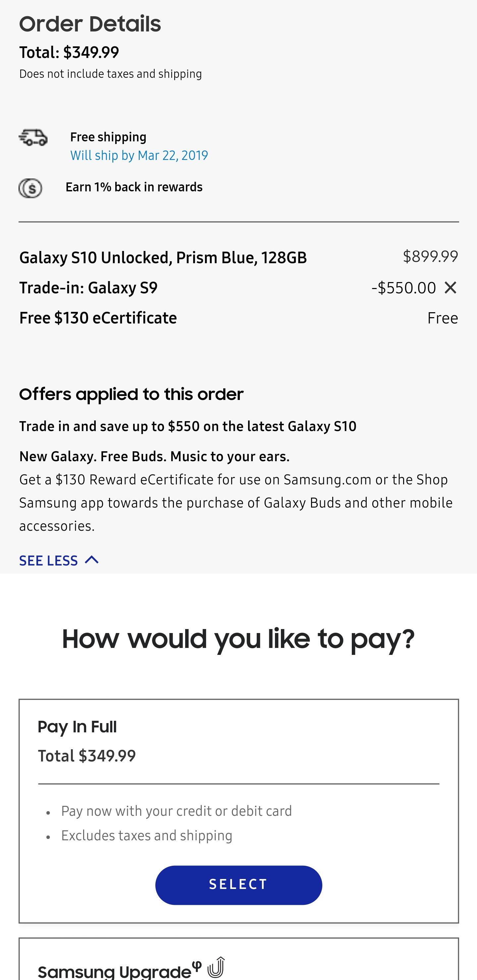Viewport: 477px width, 980px height.
Task: Click the Samsung Upgrade U logo icon
Action: 216,967
